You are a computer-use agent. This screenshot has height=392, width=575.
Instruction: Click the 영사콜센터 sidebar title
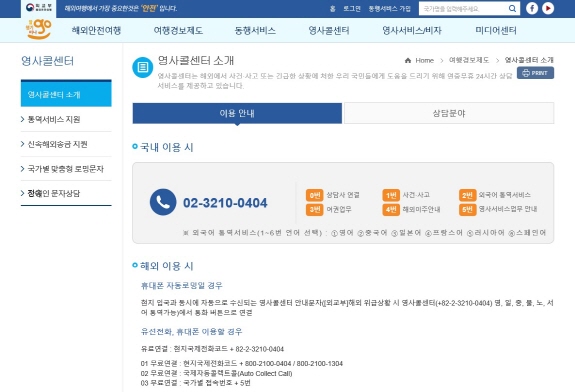click(x=47, y=61)
